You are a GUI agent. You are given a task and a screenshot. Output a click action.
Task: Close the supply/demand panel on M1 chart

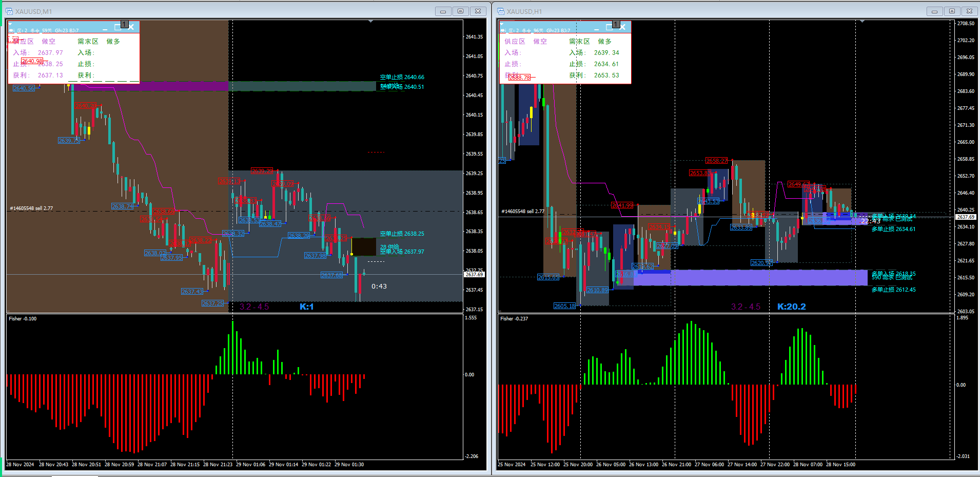point(131,27)
